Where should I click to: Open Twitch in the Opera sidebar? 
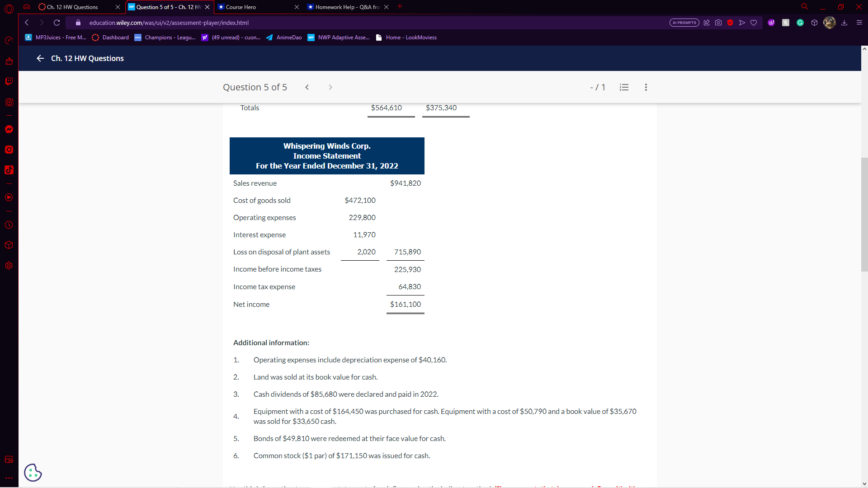[9, 81]
